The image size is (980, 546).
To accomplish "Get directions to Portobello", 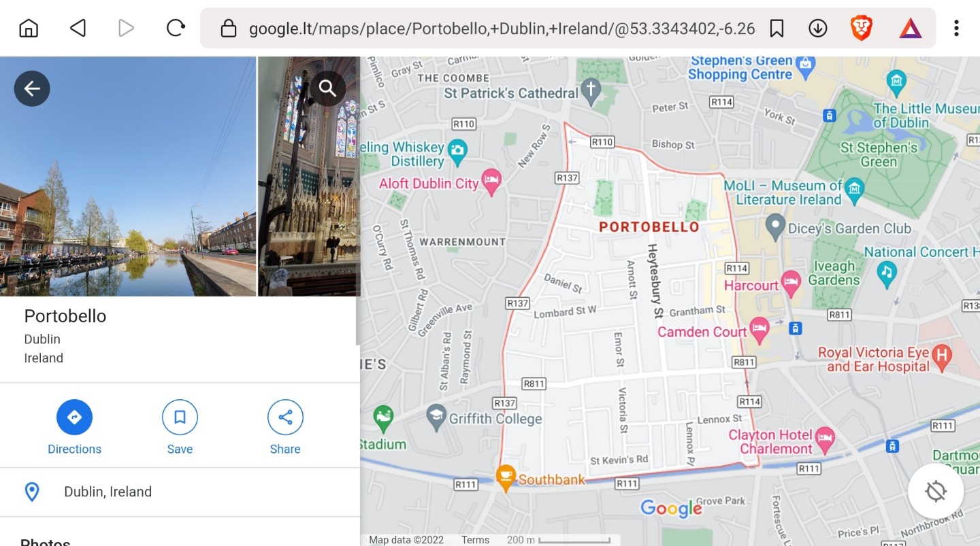I will [x=74, y=427].
